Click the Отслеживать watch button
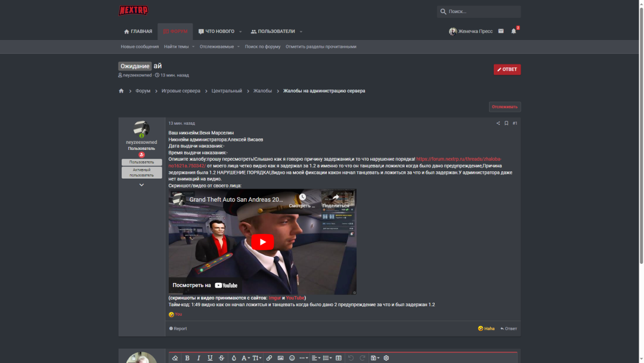644x363 pixels. pyautogui.click(x=504, y=107)
